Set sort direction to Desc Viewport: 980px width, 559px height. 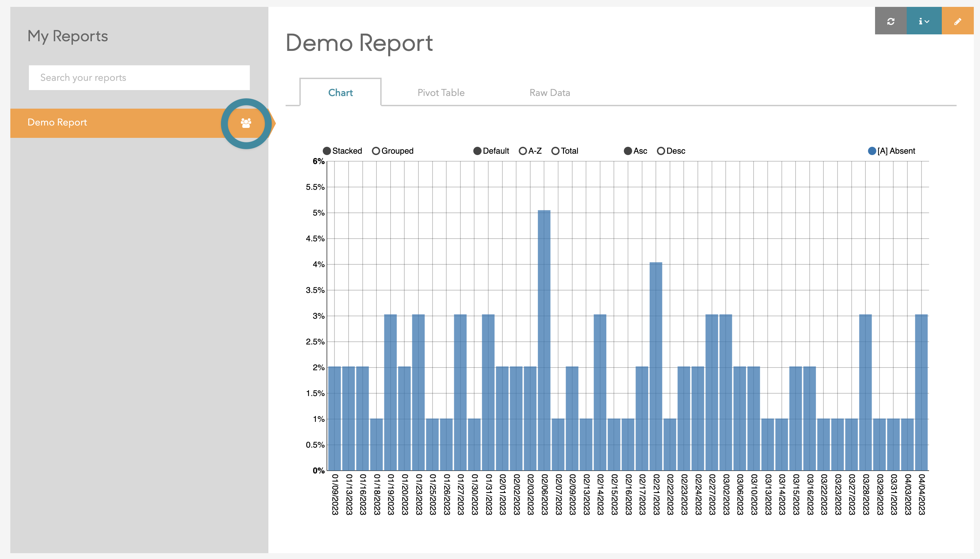coord(661,151)
